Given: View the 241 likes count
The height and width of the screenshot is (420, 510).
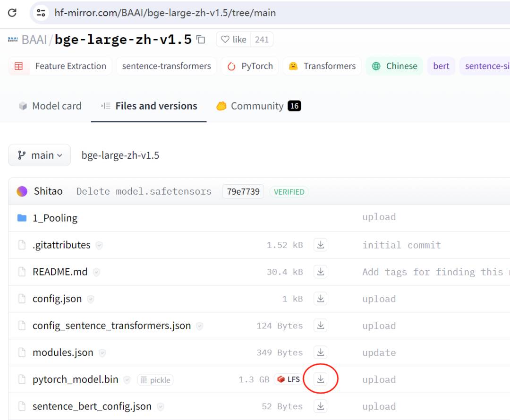Looking at the screenshot, I should click(x=262, y=39).
